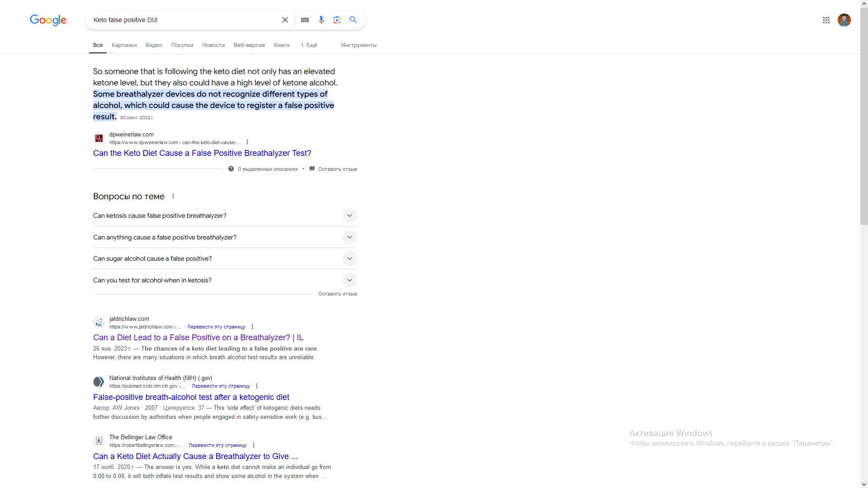Select the Все tab
Image resolution: width=868 pixels, height=488 pixels.
[98, 45]
